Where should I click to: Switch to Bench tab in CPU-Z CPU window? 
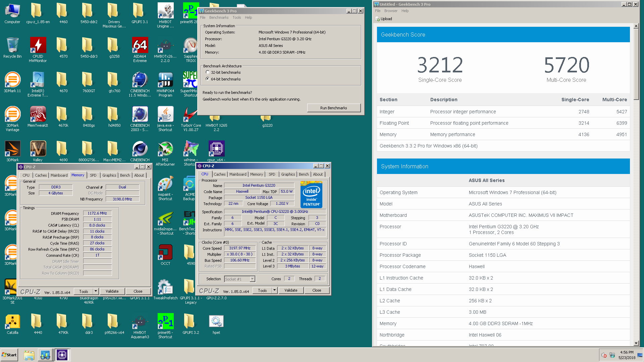click(304, 174)
